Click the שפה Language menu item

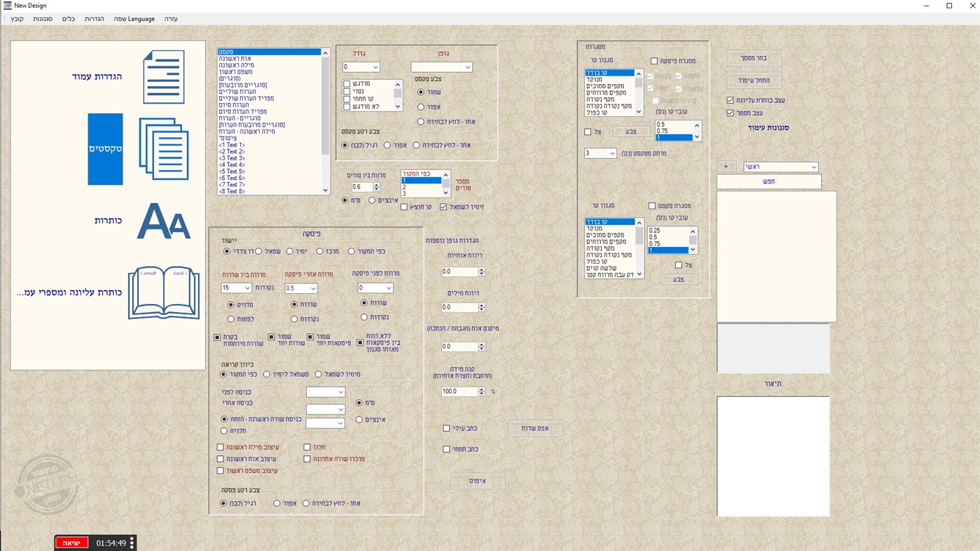134,19
